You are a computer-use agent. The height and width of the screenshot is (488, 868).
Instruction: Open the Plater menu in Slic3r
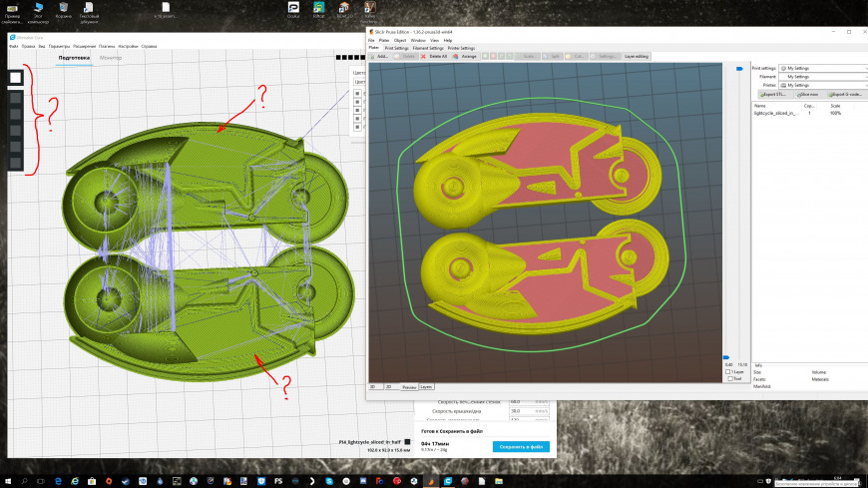coord(384,41)
